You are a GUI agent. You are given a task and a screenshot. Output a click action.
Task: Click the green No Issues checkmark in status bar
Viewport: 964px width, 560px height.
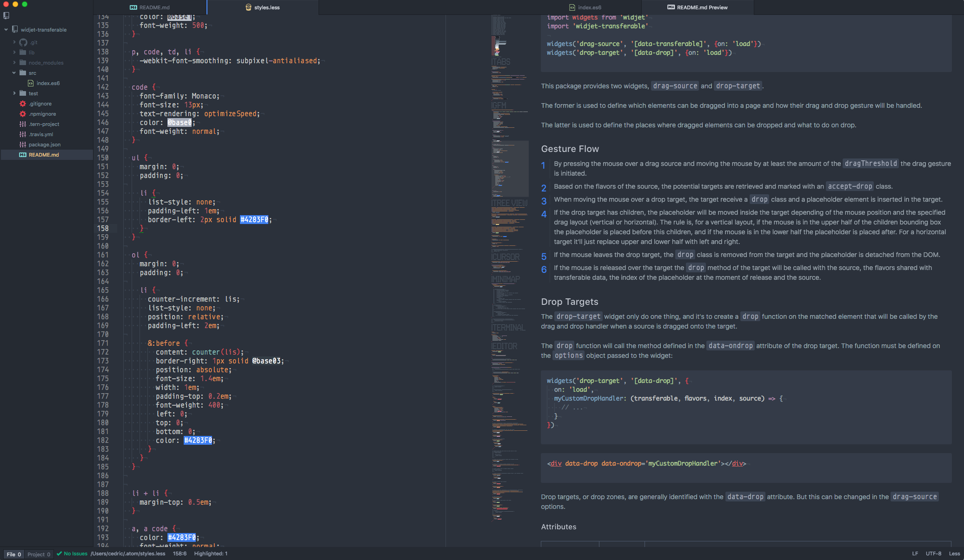tap(59, 553)
